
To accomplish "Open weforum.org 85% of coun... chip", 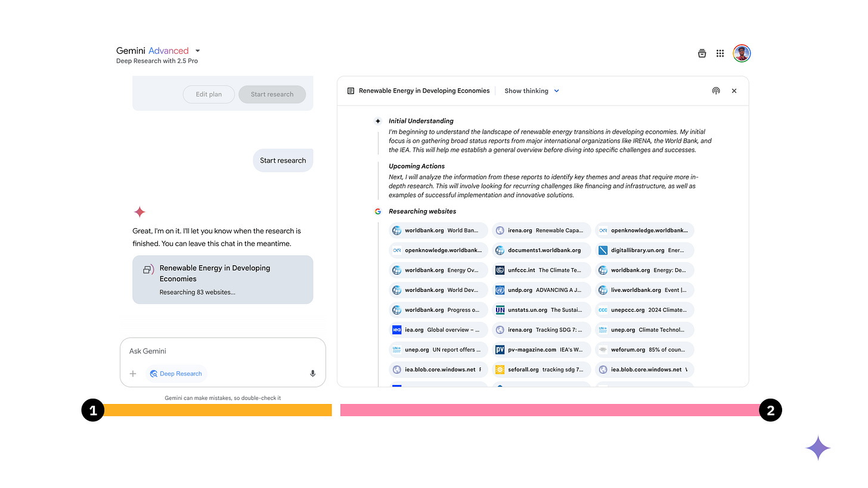I will click(x=644, y=350).
